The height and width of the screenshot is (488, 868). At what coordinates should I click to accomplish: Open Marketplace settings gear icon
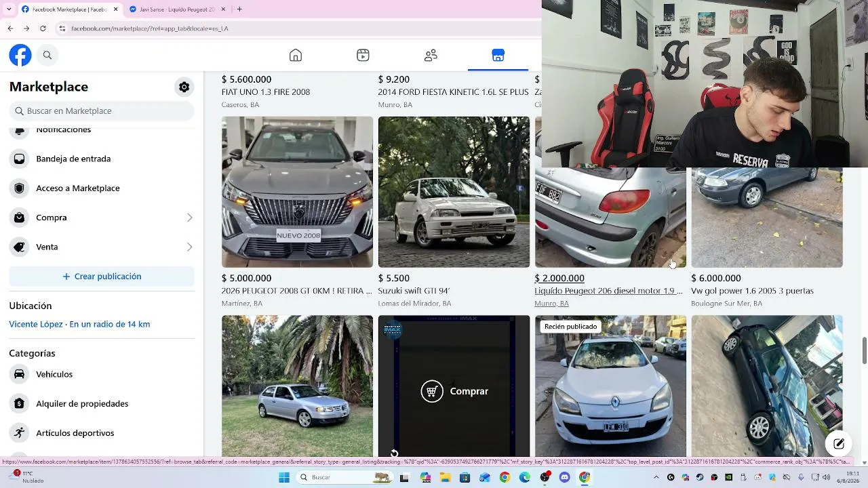(x=184, y=87)
